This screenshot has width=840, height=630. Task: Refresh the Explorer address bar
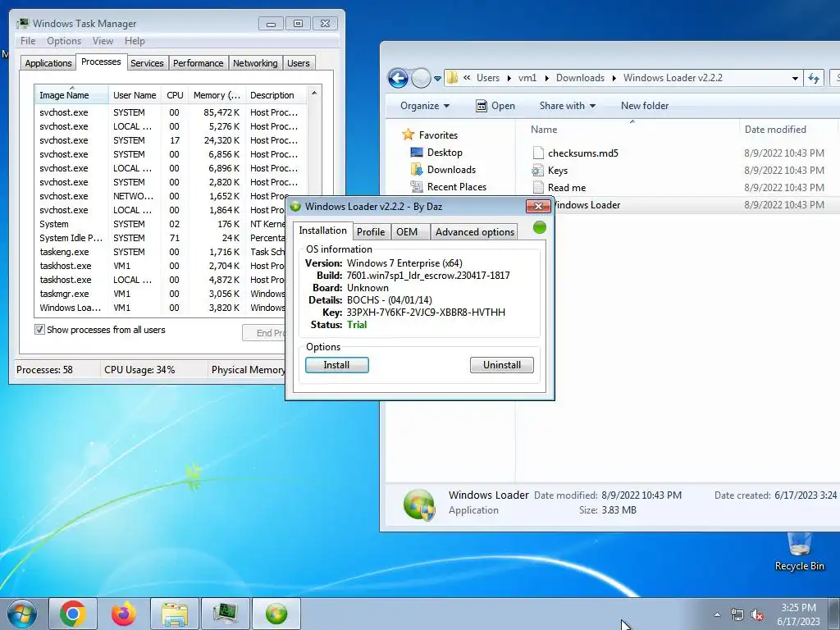point(814,78)
